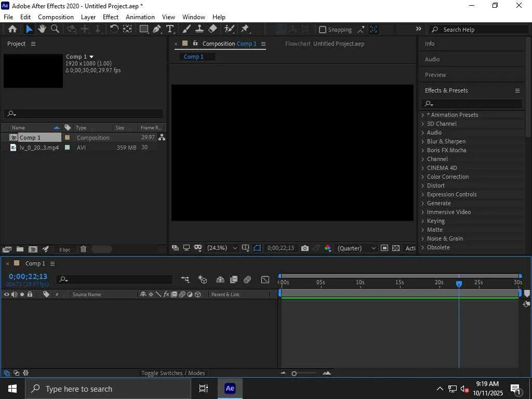Expand the Blur & Sharpen effects category

click(423, 141)
